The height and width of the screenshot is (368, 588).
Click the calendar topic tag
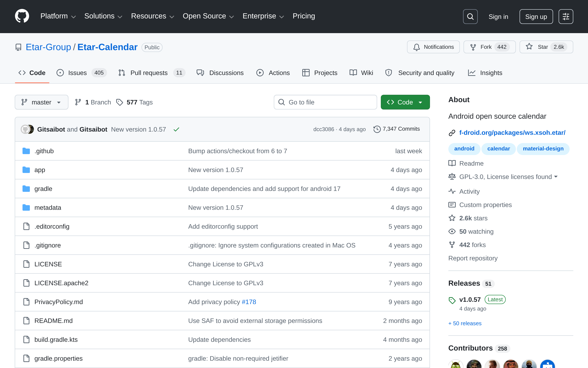pyautogui.click(x=499, y=149)
